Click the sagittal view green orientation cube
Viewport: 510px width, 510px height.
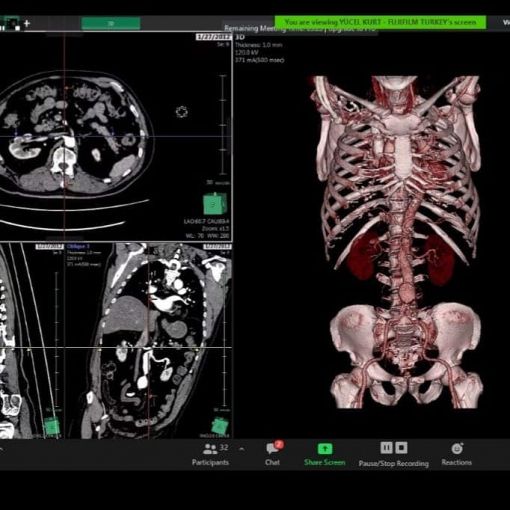pyautogui.click(x=52, y=426)
